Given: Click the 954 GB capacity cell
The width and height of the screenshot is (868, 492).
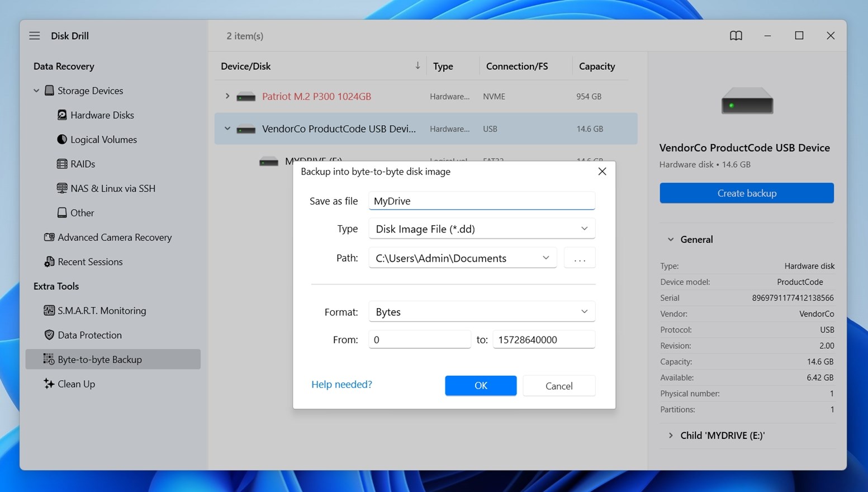Looking at the screenshot, I should (x=589, y=96).
